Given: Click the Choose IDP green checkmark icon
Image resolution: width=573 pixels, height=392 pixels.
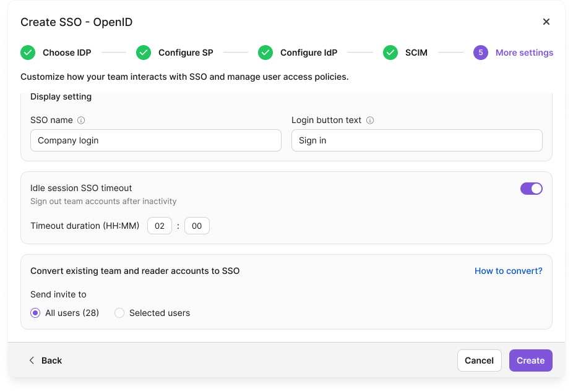Looking at the screenshot, I should pyautogui.click(x=28, y=53).
